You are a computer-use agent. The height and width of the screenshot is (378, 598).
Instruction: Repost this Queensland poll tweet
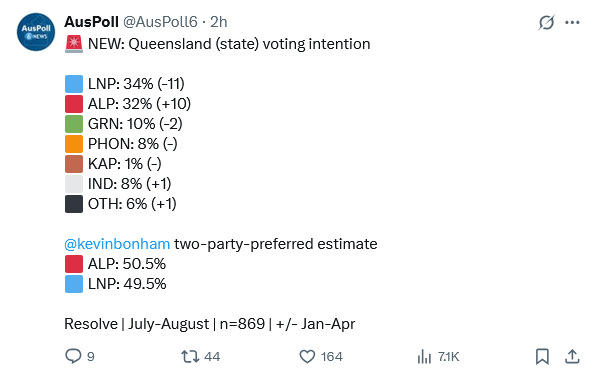[x=190, y=356]
